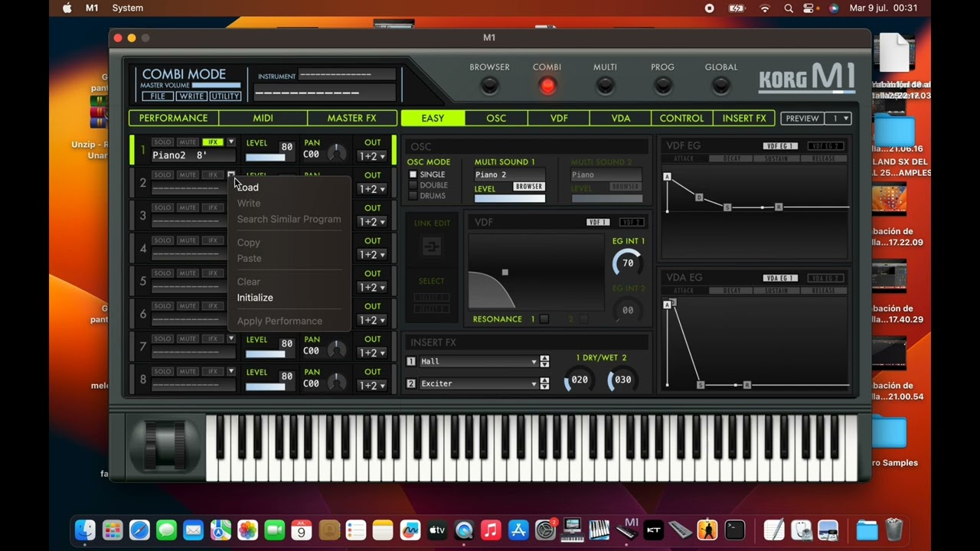Select DRUMS oscillator mode
Viewport: 980px width, 551px height.
click(x=413, y=196)
